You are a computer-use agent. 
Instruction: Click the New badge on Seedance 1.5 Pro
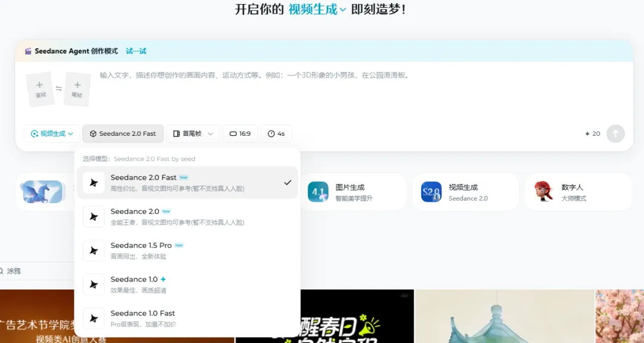point(179,245)
